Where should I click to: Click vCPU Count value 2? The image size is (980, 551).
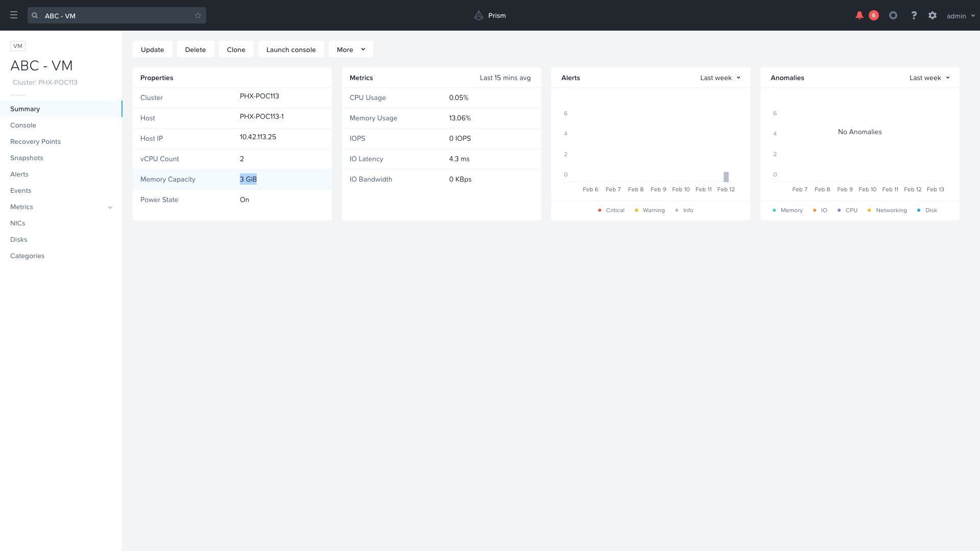tap(242, 159)
